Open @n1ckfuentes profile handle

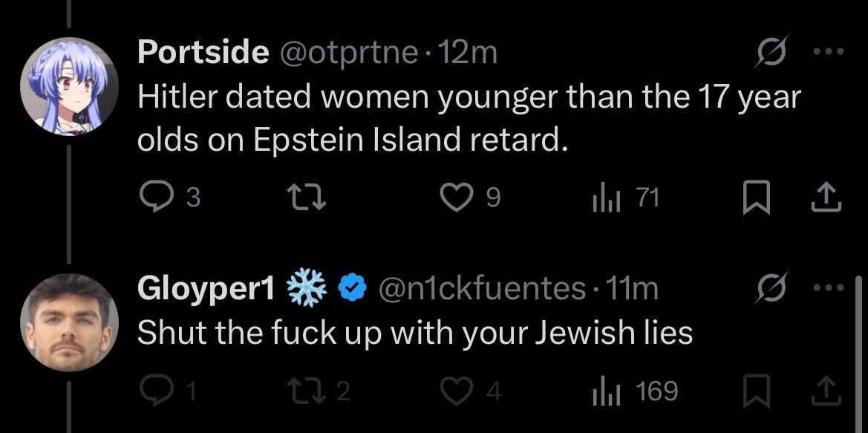point(481,288)
